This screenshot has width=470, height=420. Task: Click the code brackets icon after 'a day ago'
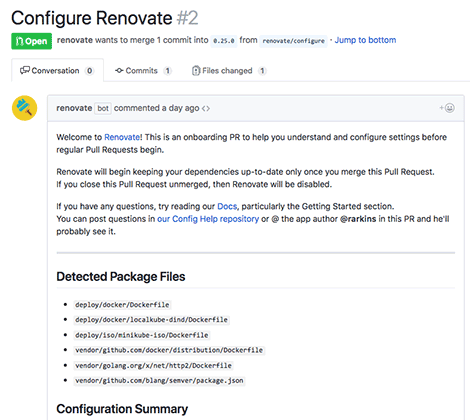(206, 108)
